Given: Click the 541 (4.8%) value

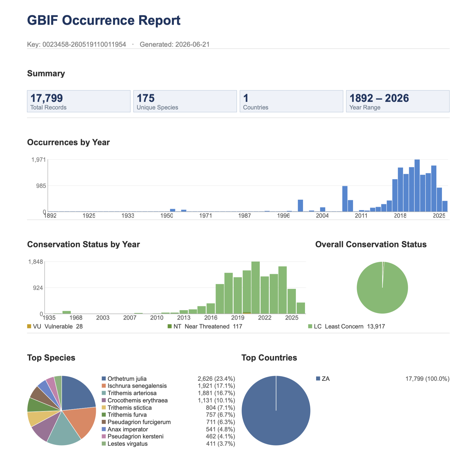Looking at the screenshot, I should (x=221, y=429).
